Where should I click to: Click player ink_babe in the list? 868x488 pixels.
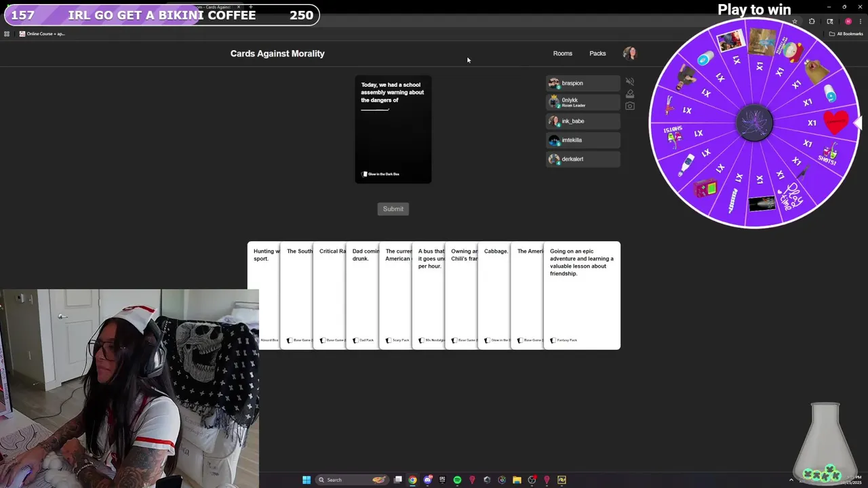(583, 121)
